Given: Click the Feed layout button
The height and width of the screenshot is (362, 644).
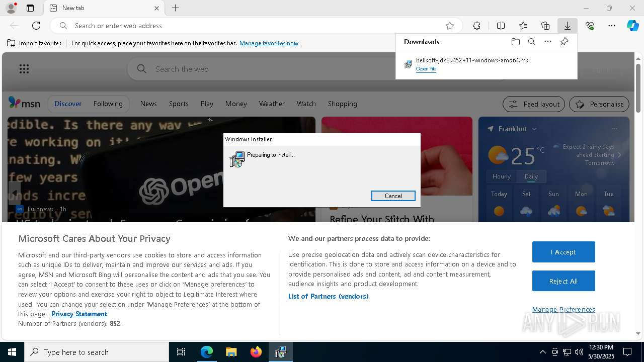Looking at the screenshot, I should click(534, 104).
